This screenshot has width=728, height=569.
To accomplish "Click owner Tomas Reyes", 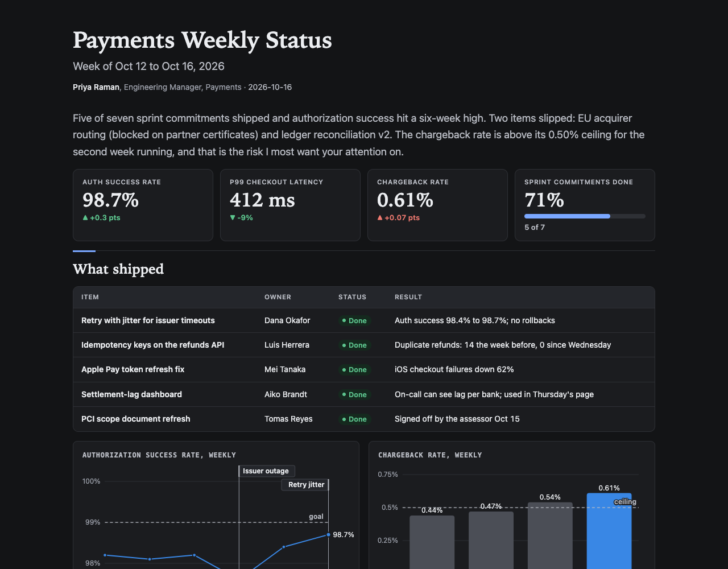I will pyautogui.click(x=288, y=419).
